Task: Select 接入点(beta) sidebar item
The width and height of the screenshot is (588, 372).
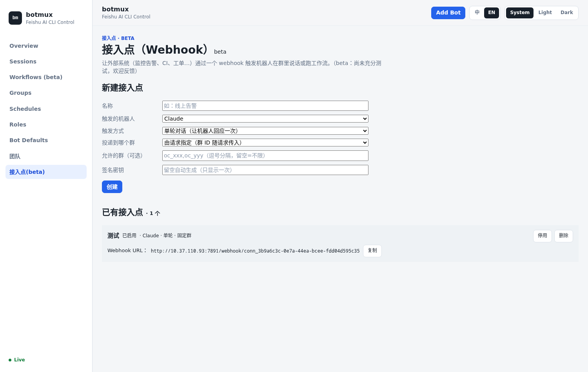Action: [46, 172]
